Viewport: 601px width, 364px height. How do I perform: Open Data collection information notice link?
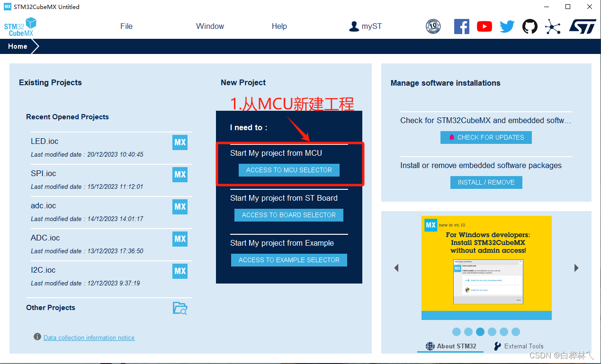[x=89, y=337]
